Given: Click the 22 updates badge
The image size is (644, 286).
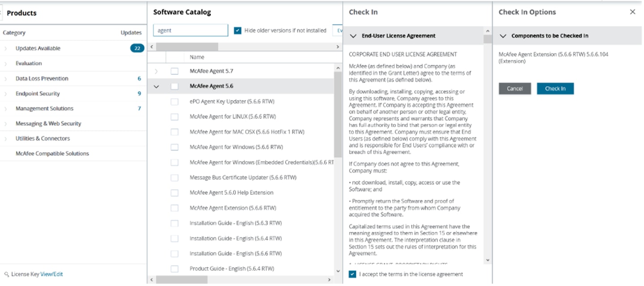Looking at the screenshot, I should [x=137, y=48].
